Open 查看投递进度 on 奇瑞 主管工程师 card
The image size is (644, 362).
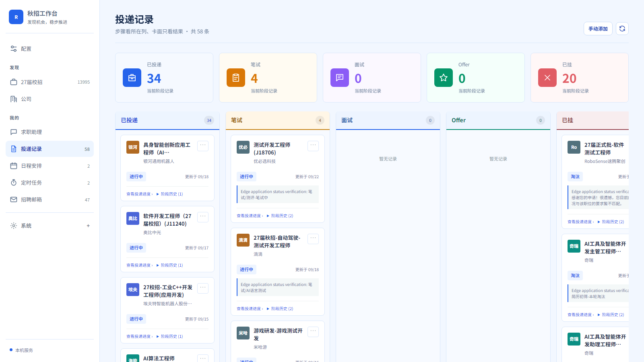[x=580, y=315]
